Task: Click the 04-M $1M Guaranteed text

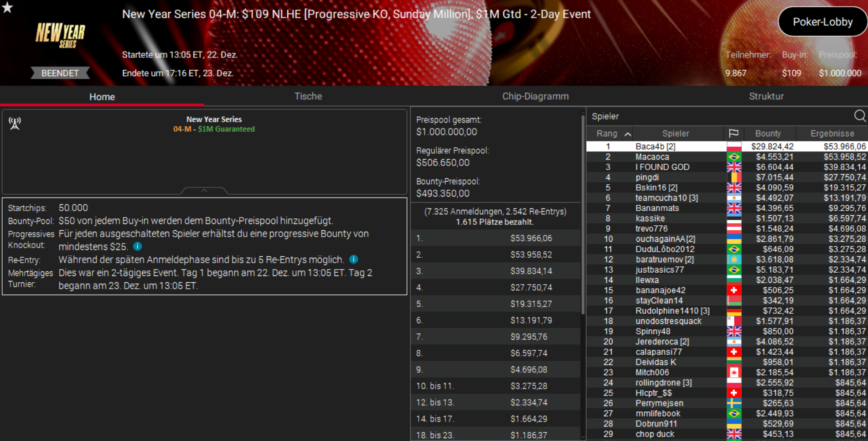Action: pyautogui.click(x=214, y=129)
